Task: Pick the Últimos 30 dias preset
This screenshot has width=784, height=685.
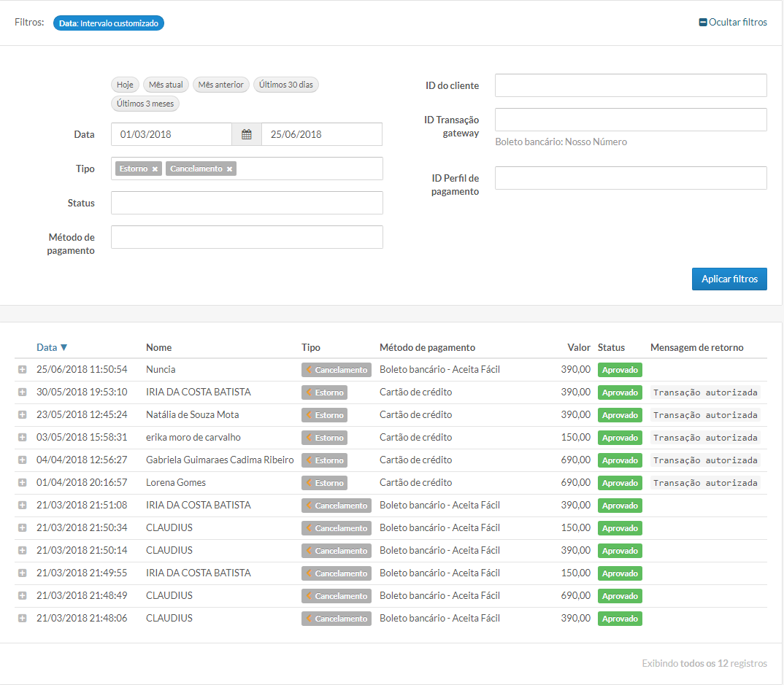Action: (285, 85)
